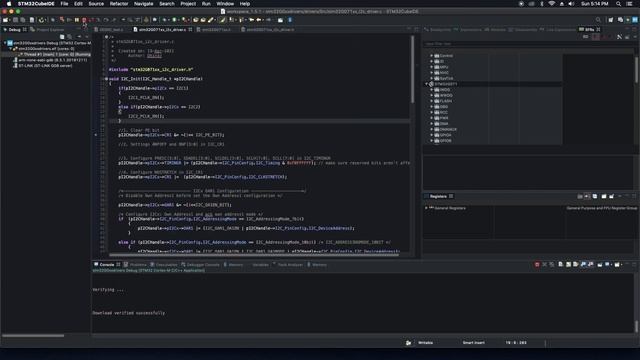The image size is (640, 360).
Task: Open the File menu
Action: [64, 4]
